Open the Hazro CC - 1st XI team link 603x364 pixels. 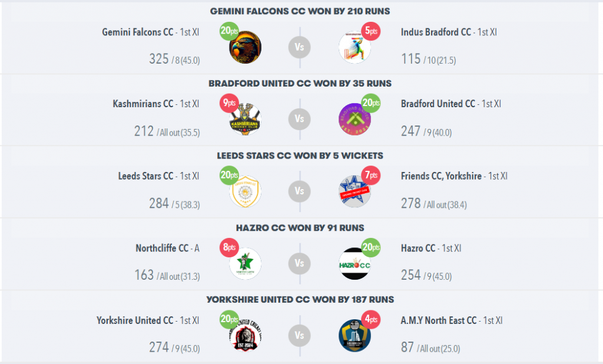click(x=430, y=248)
